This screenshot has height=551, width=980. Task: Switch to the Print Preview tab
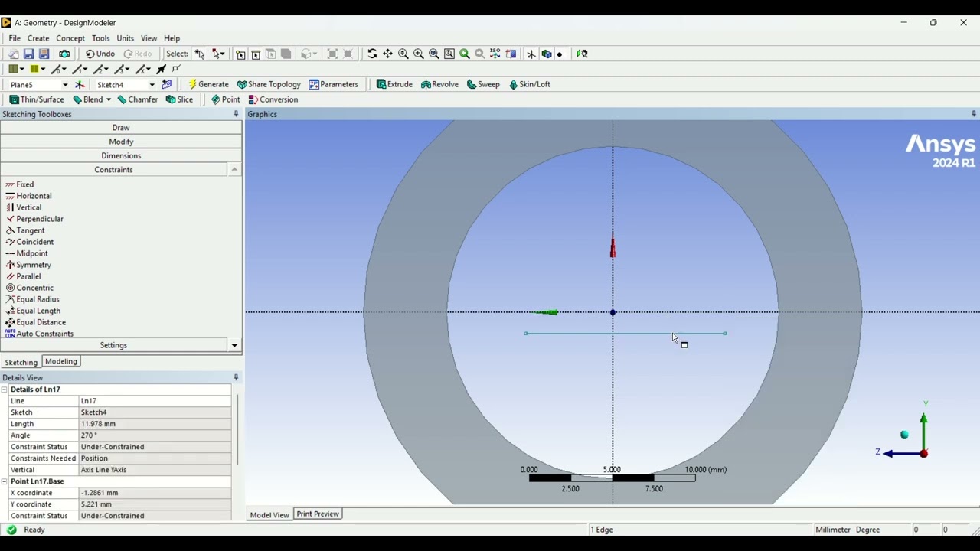tap(318, 514)
